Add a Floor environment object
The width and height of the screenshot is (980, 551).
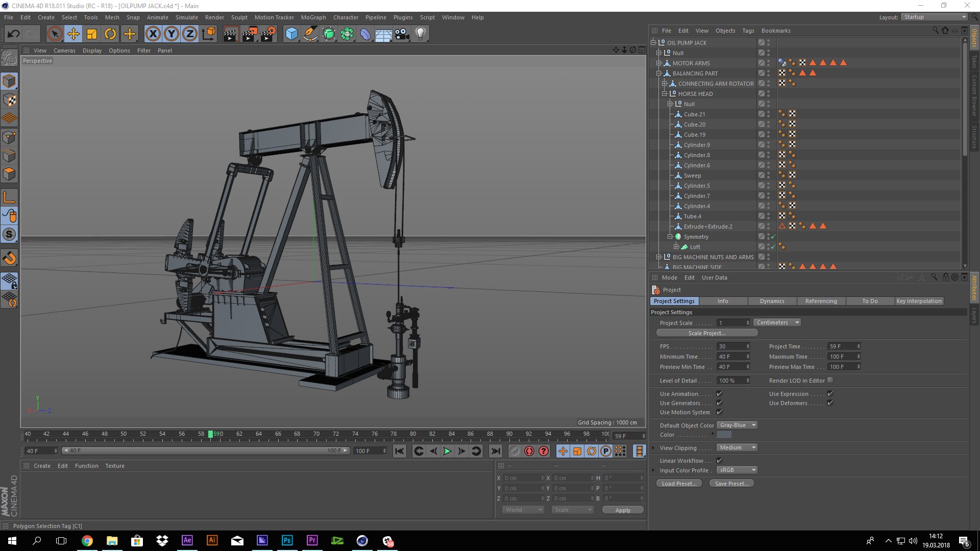[384, 34]
